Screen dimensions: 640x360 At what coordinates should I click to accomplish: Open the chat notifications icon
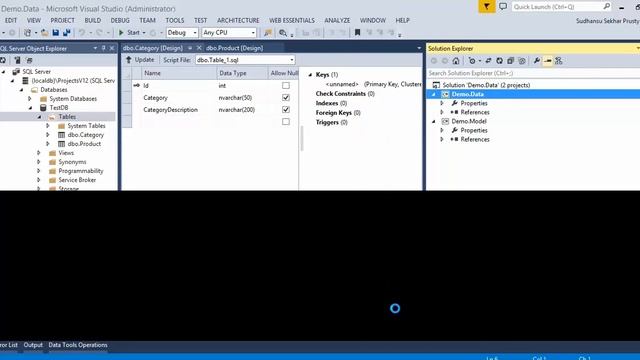(x=503, y=7)
